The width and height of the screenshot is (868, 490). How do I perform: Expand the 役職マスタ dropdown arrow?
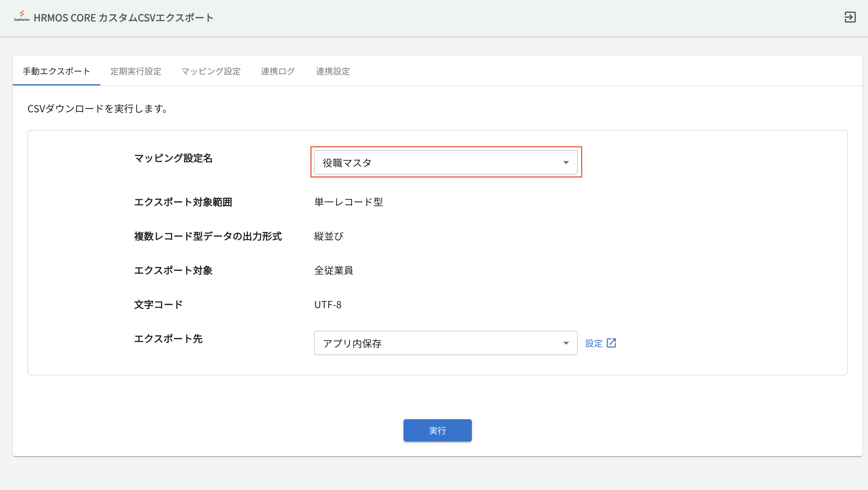tap(566, 163)
